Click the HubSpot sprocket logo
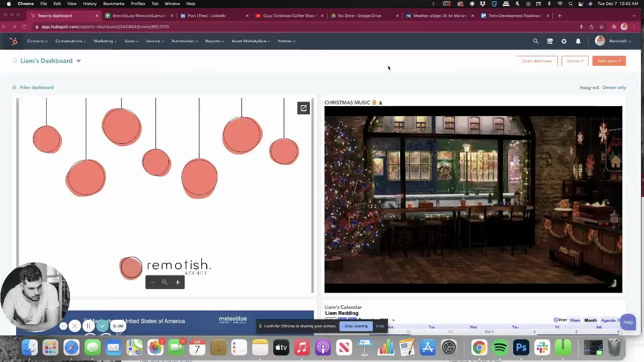The width and height of the screenshot is (644, 362). (14, 41)
